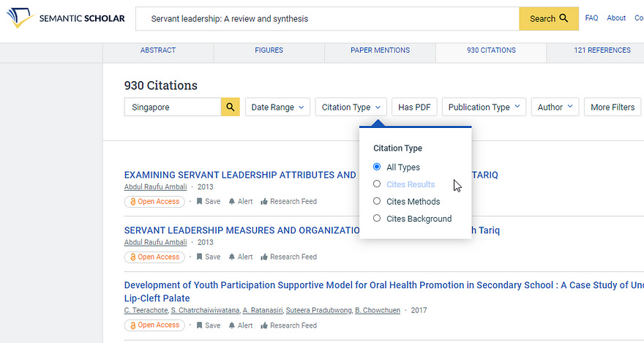Select the All Types radio option
The height and width of the screenshot is (343, 644).
[377, 167]
